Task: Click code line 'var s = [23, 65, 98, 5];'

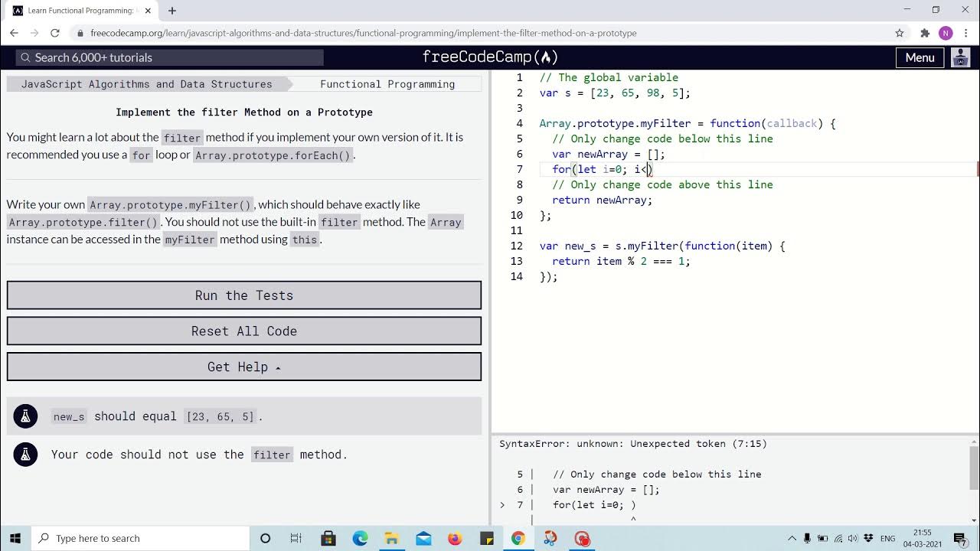Action: pyautogui.click(x=615, y=93)
